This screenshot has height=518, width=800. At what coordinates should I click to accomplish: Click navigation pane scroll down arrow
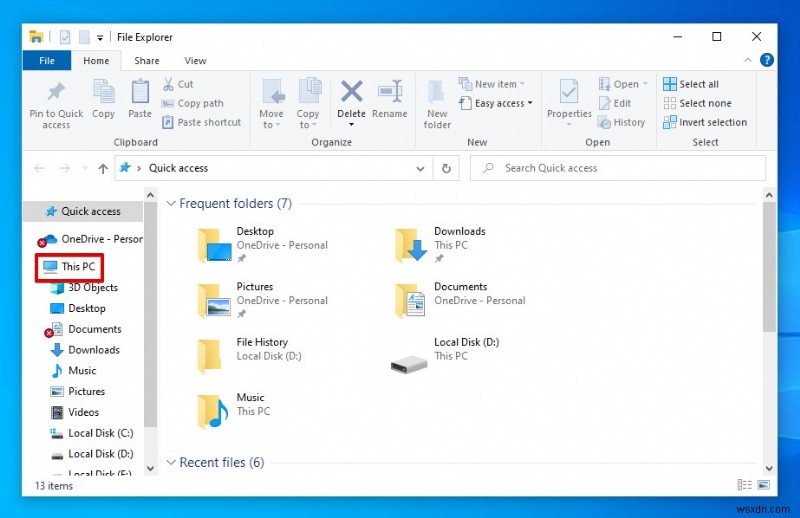(x=151, y=468)
